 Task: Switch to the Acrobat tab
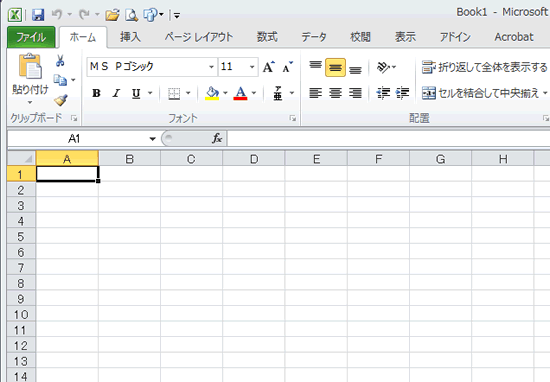(x=514, y=37)
